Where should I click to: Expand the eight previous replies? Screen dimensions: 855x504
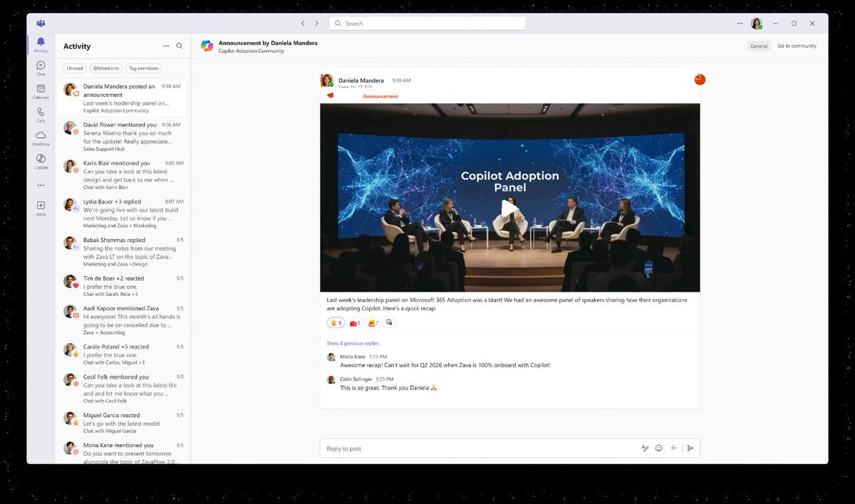click(353, 343)
